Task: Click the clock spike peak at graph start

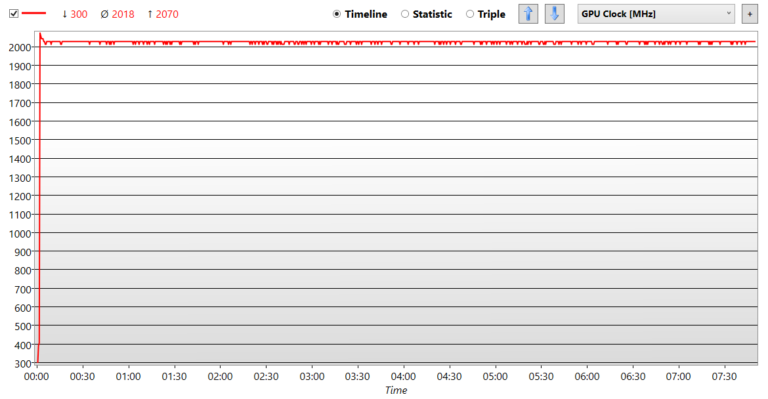Action: pyautogui.click(x=40, y=34)
